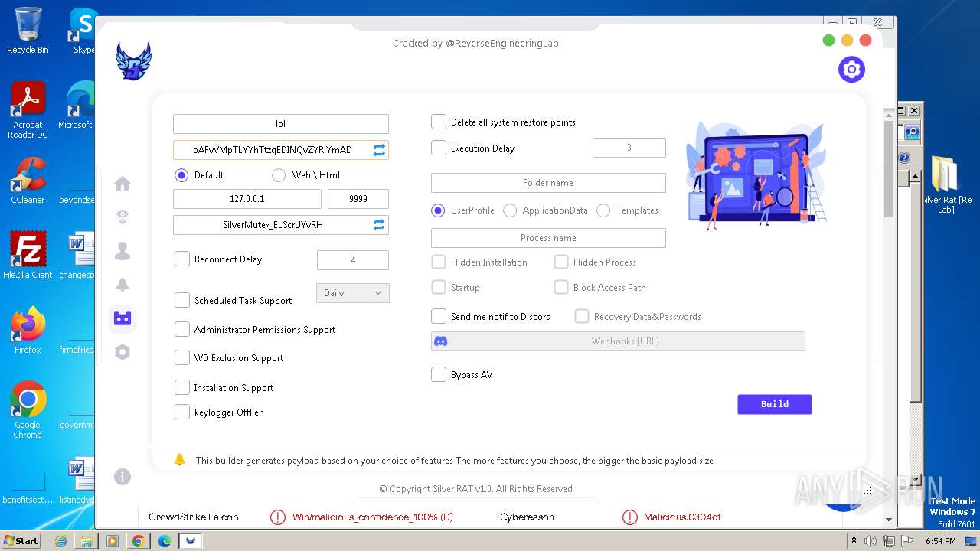The width and height of the screenshot is (980, 551).
Task: Regenerate SilverMutex value with refresh icon
Action: click(379, 225)
